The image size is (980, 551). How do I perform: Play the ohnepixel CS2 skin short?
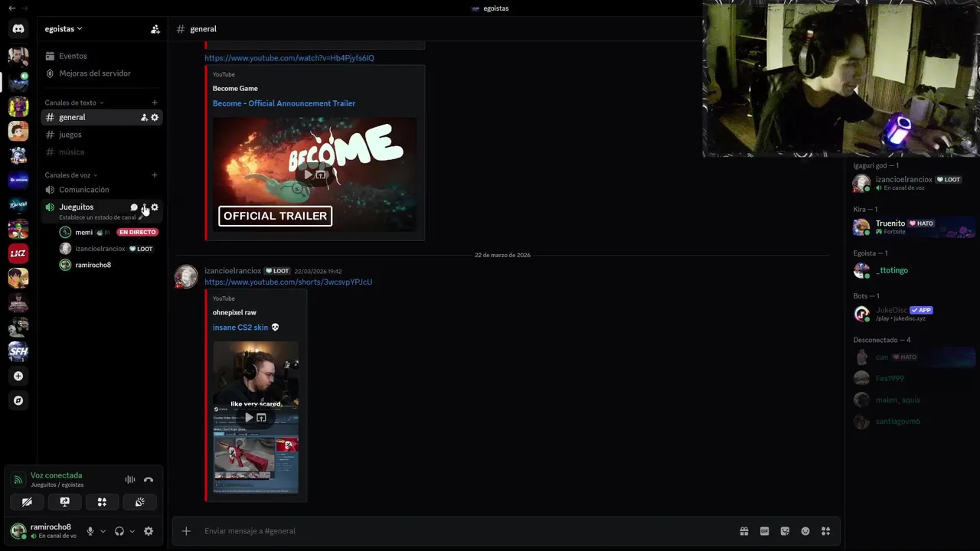click(249, 417)
